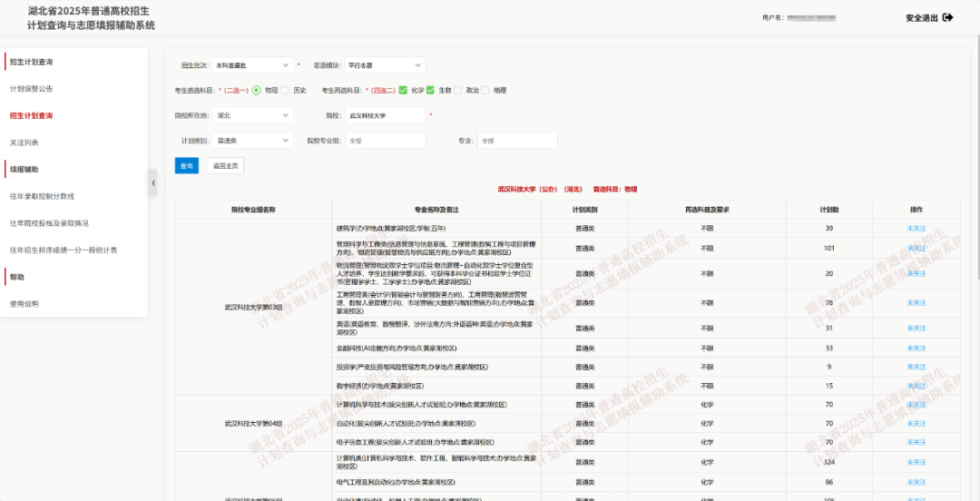Click 未关注 in the 金融科技 row
980x501 pixels.
pyautogui.click(x=916, y=348)
